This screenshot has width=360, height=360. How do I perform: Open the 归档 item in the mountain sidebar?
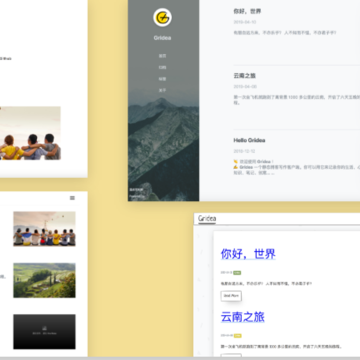(x=162, y=67)
